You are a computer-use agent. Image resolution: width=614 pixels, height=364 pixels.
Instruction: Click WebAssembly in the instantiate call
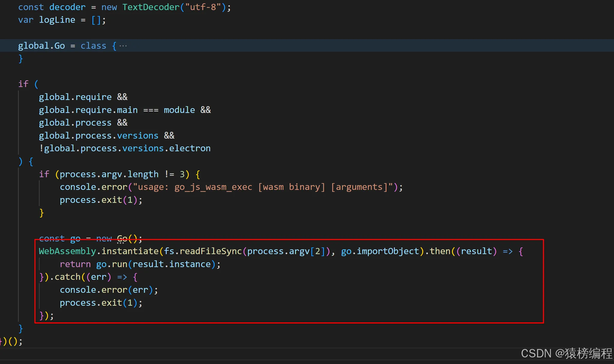(67, 251)
